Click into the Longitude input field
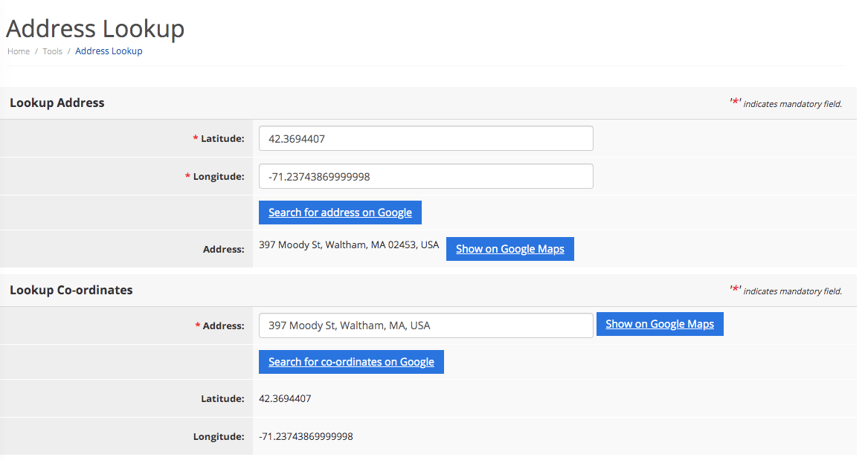Image resolution: width=868 pixels, height=460 pixels. 425,176
